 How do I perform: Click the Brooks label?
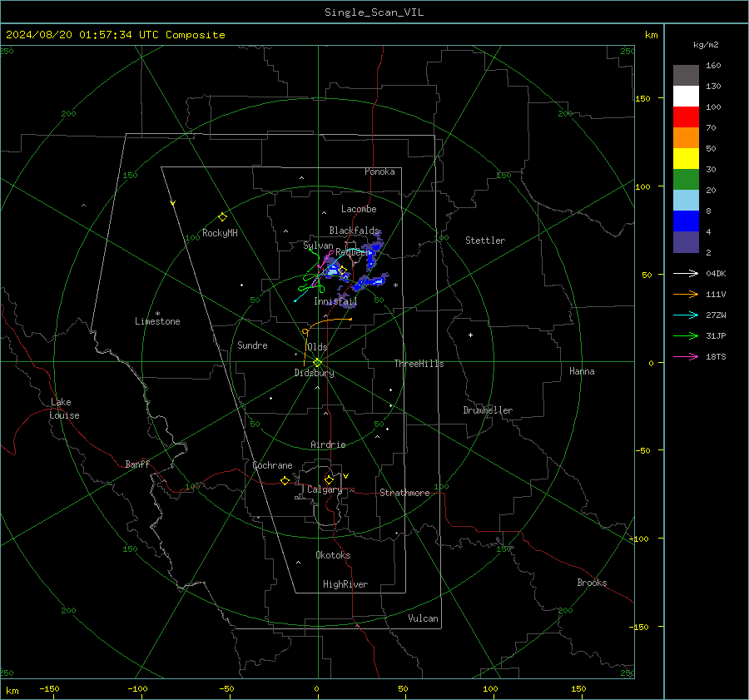(x=592, y=583)
